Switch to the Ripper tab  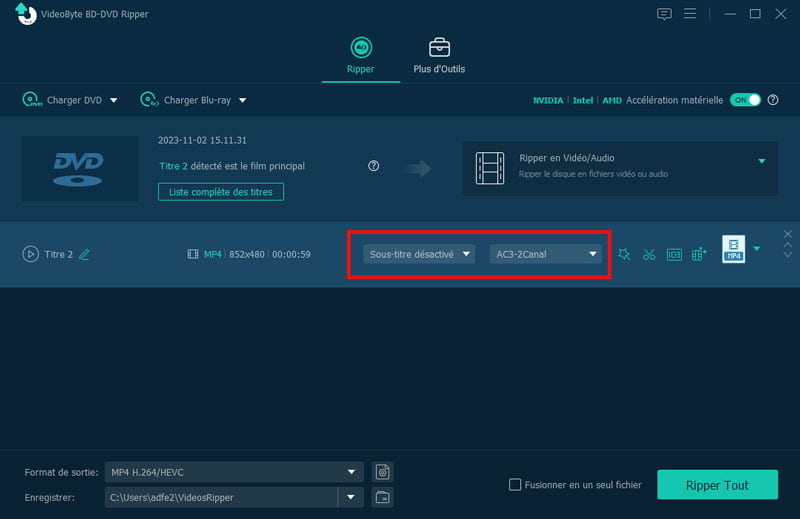click(361, 56)
